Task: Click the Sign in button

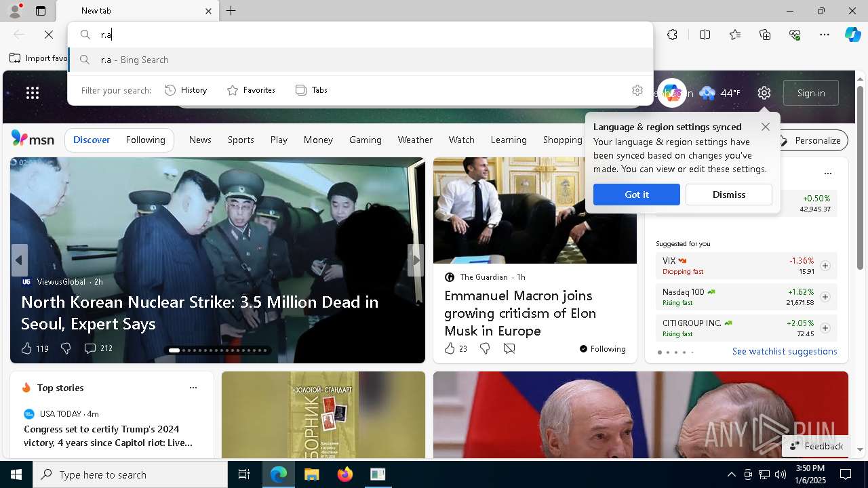Action: 811,93
